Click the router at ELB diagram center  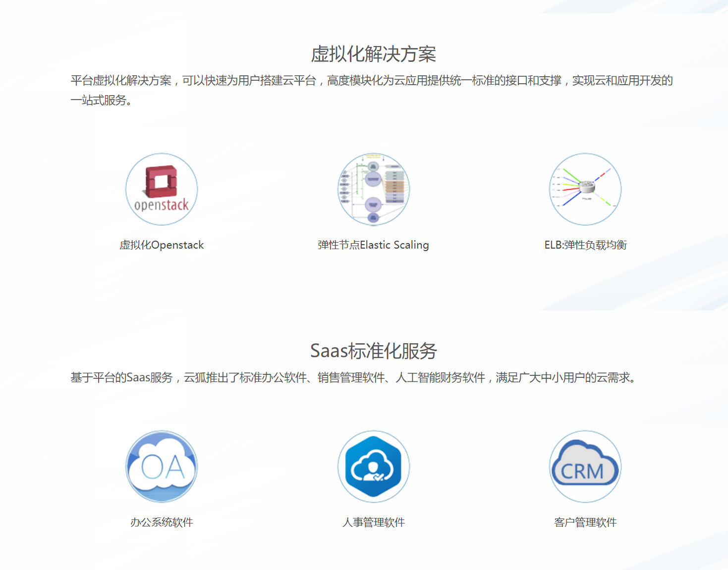click(587, 187)
